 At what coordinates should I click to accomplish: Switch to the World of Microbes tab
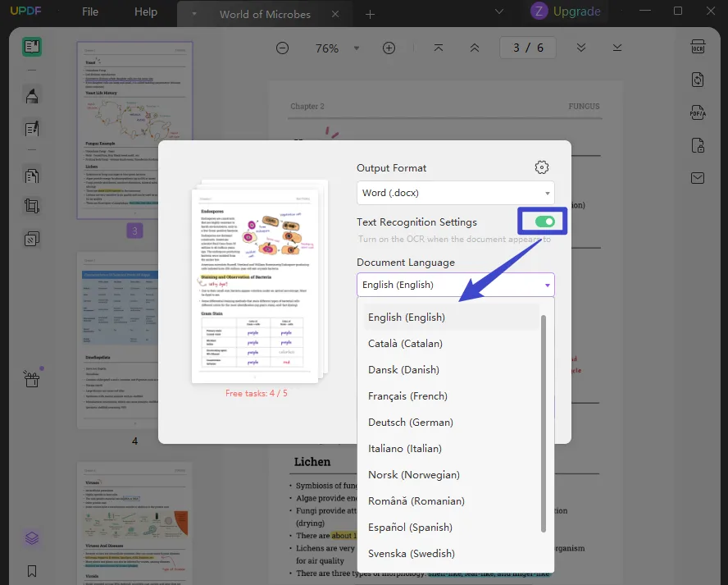263,14
